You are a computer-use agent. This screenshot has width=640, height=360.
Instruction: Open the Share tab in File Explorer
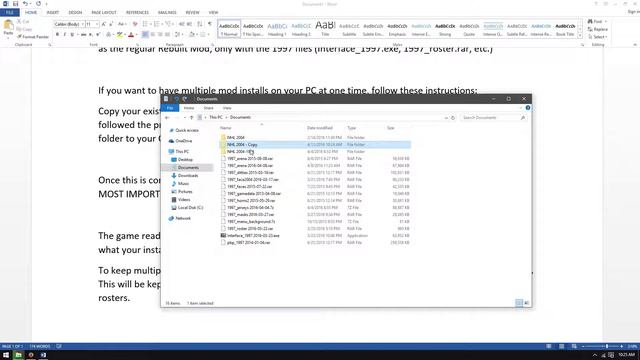coord(208,108)
